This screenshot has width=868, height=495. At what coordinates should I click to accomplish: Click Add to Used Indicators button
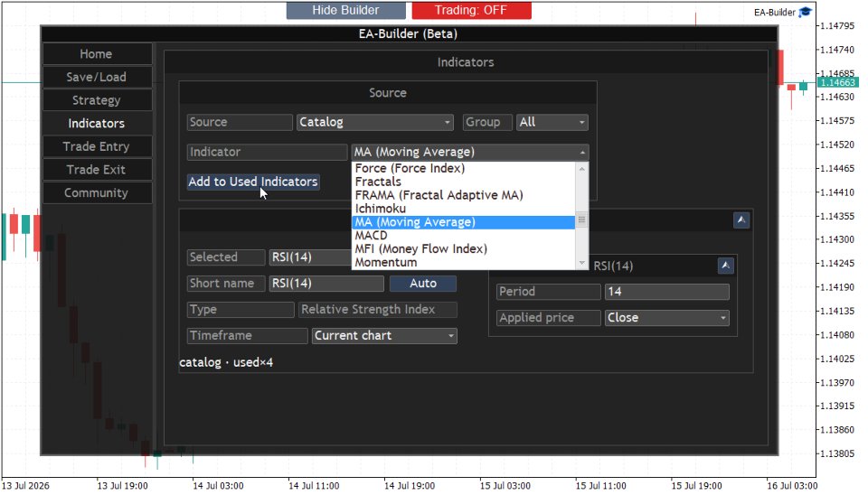[253, 182]
